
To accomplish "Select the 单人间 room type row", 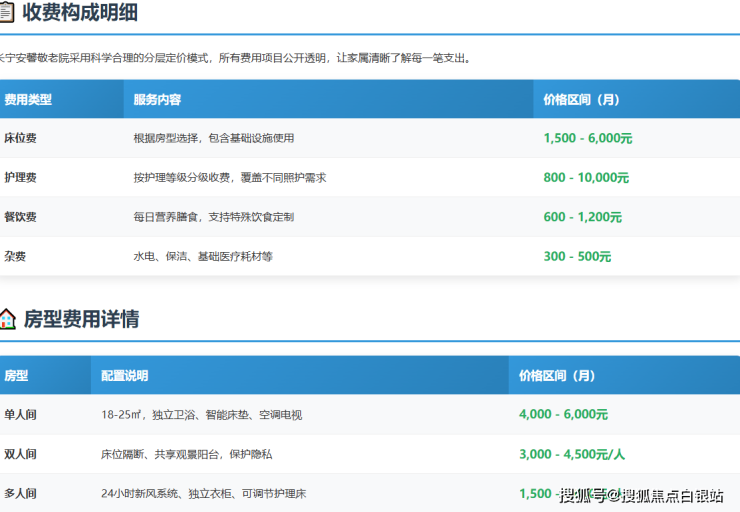I will pyautogui.click(x=21, y=414).
